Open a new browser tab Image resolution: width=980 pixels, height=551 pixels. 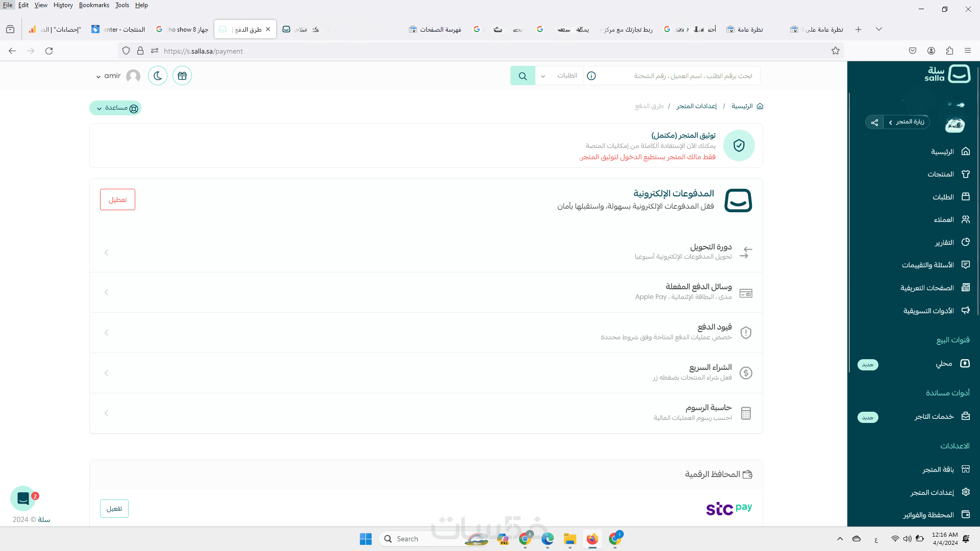point(859,30)
